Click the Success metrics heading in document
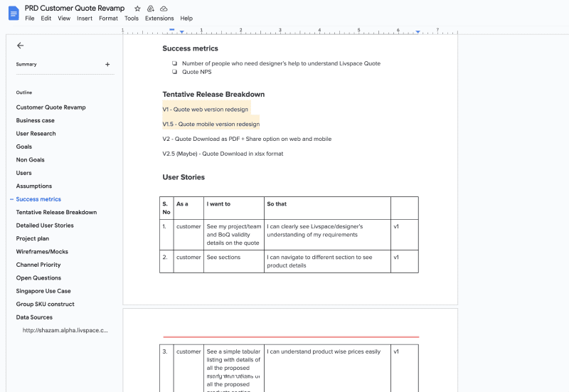This screenshot has height=392, width=569. [190, 48]
